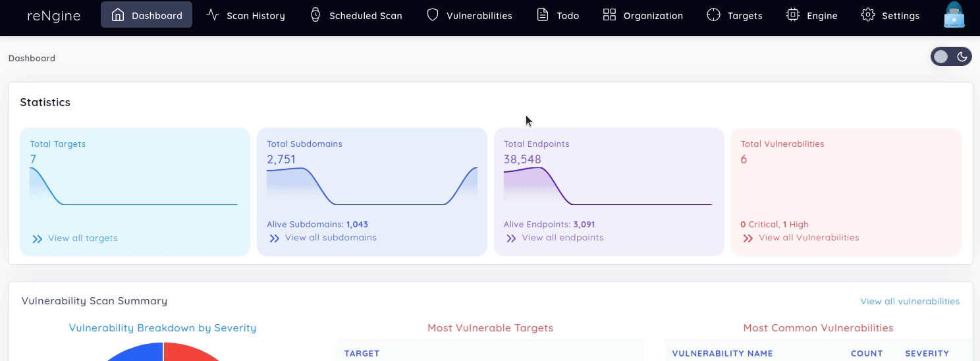Click the Dashboard breadcrumb text
The height and width of the screenshot is (361, 980).
tap(32, 58)
